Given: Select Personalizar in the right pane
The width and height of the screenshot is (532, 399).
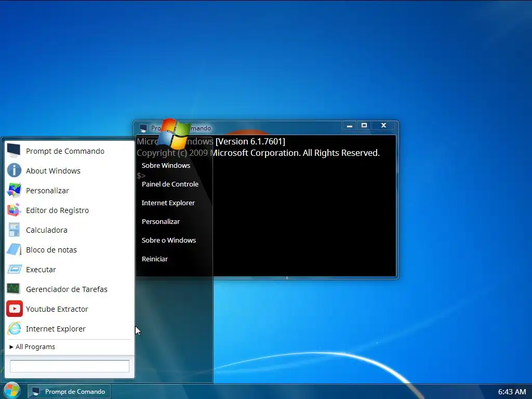Looking at the screenshot, I should coord(161,221).
